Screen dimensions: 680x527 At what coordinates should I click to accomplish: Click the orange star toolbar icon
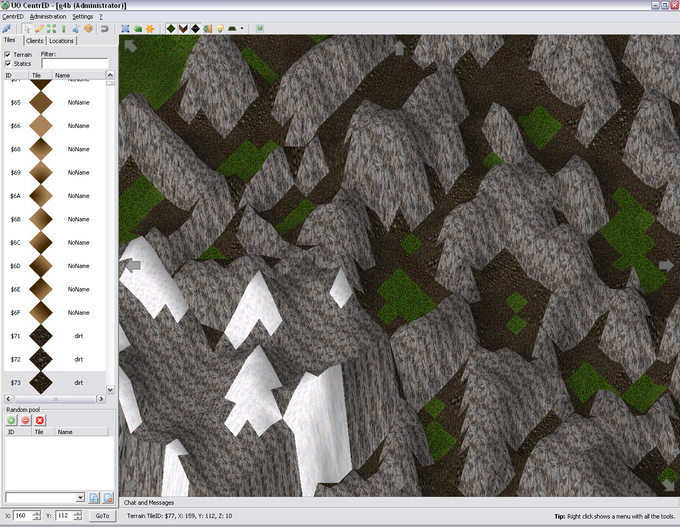pos(149,28)
